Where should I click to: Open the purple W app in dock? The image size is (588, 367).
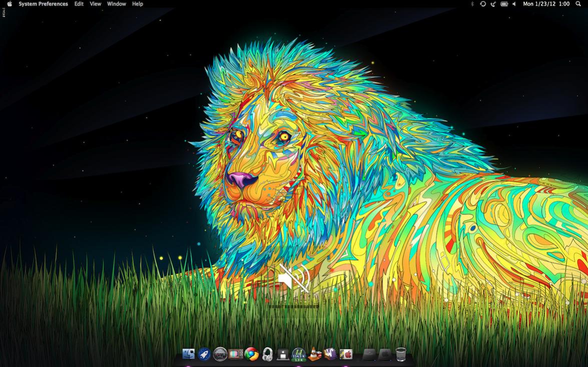[330, 353]
